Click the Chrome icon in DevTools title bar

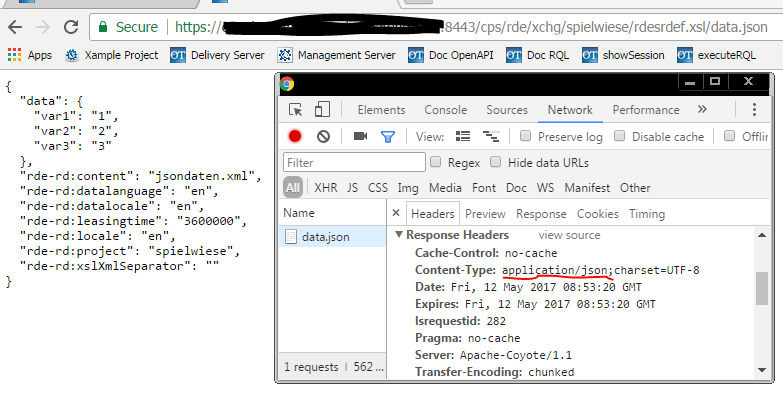287,83
